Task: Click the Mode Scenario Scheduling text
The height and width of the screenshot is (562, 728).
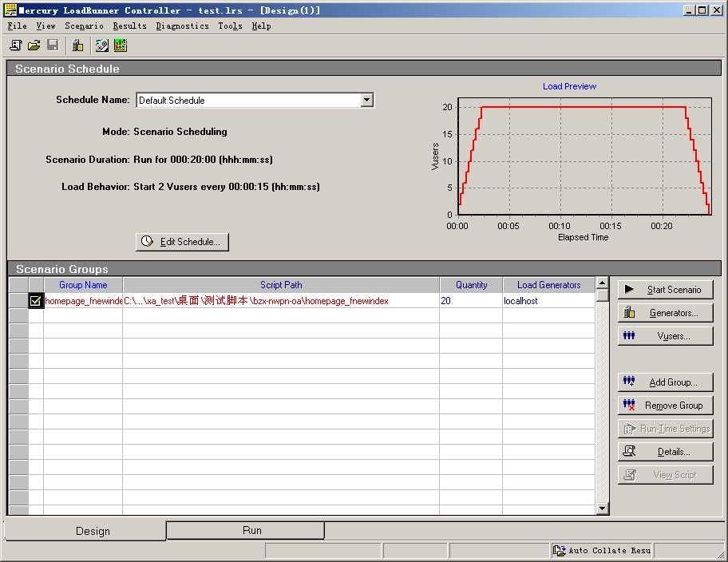Action: tap(180, 132)
